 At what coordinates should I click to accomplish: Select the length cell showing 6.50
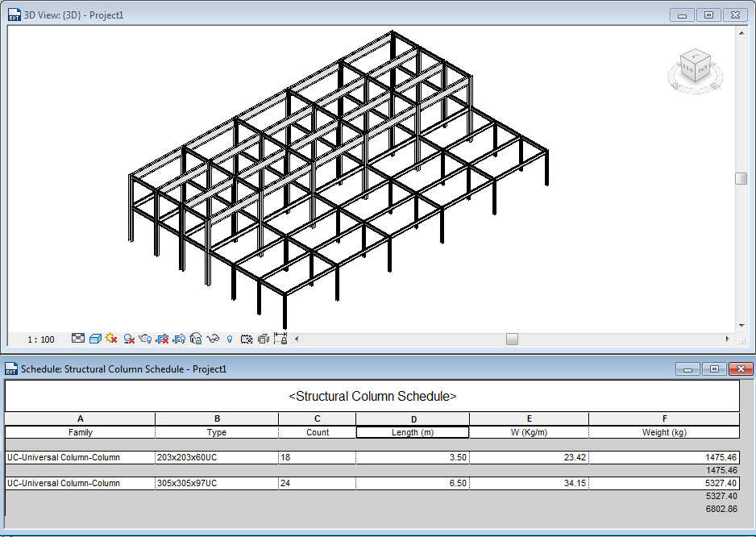pyautogui.click(x=413, y=483)
